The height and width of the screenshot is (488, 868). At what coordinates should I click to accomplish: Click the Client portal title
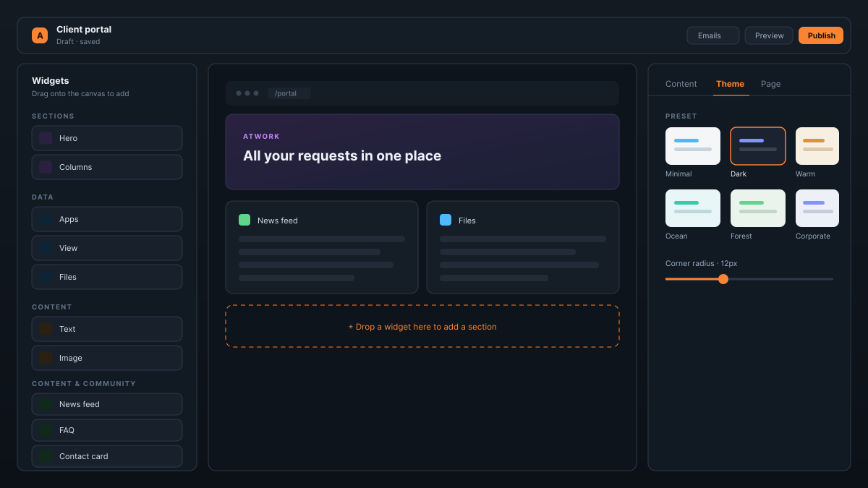(x=84, y=30)
